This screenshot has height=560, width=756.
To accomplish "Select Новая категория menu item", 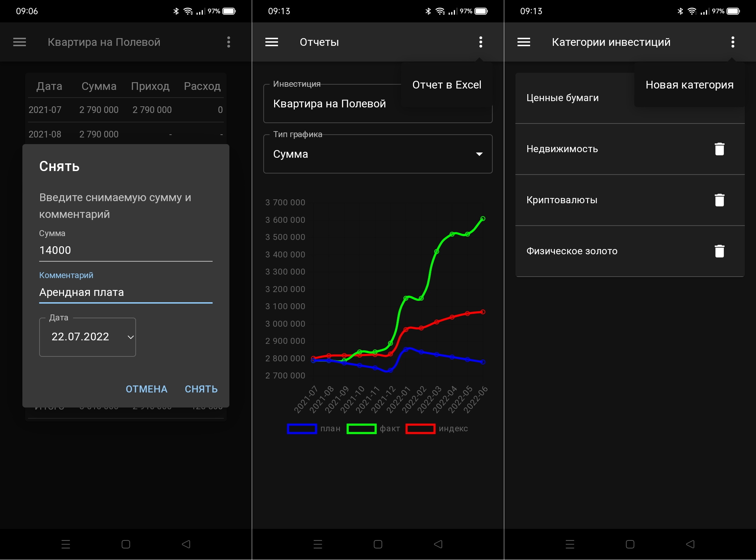I will 689,85.
